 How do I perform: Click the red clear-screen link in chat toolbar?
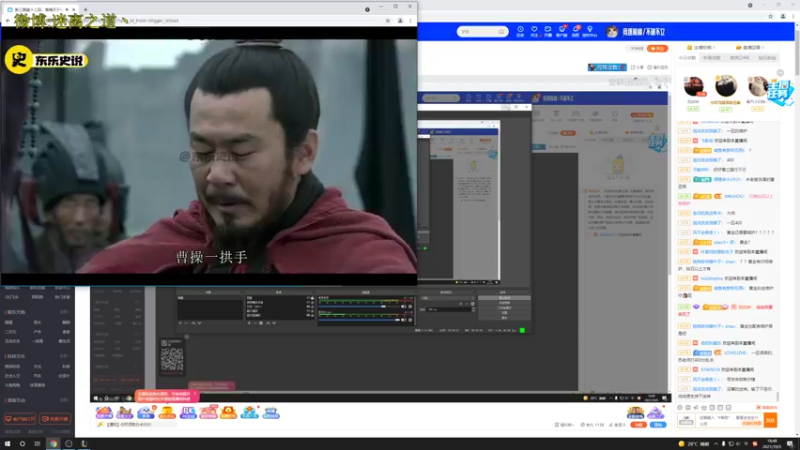click(x=766, y=408)
